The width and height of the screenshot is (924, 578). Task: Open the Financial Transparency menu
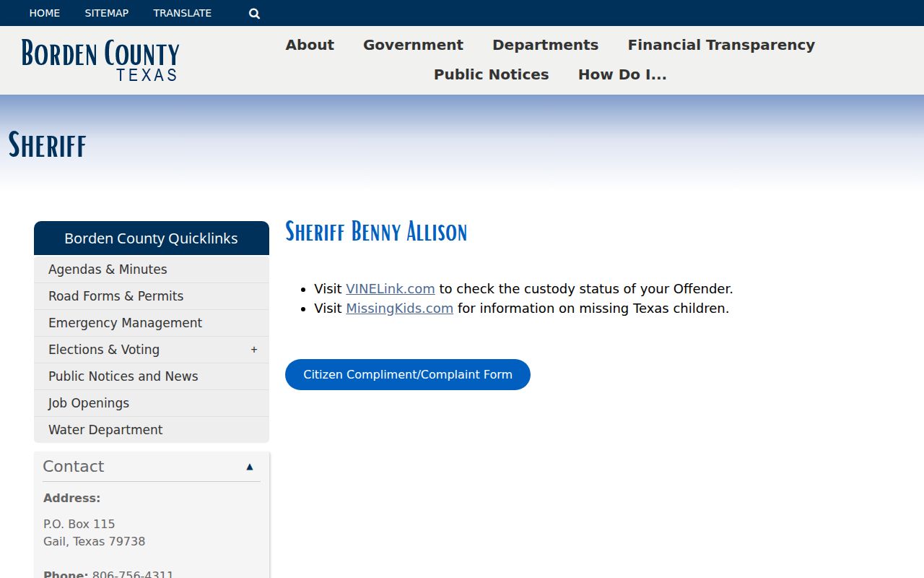[x=721, y=45]
